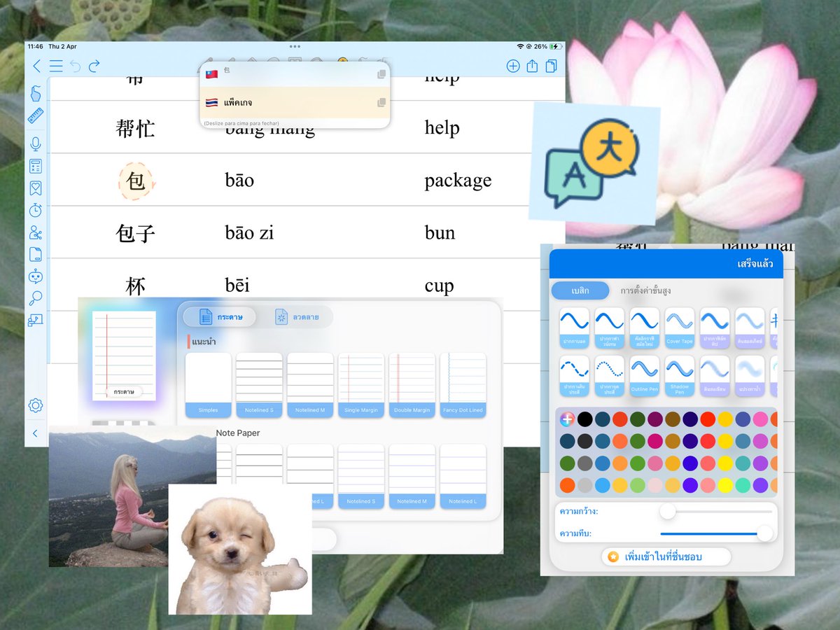840x630 pixels.
Task: Select the Thai translation row แพ็คเกจ
Action: click(295, 103)
